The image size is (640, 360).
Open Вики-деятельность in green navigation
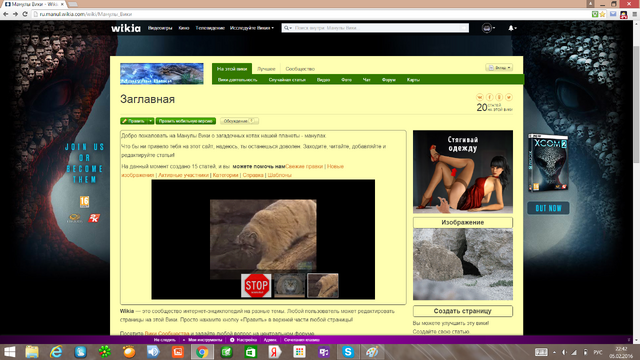point(238,80)
